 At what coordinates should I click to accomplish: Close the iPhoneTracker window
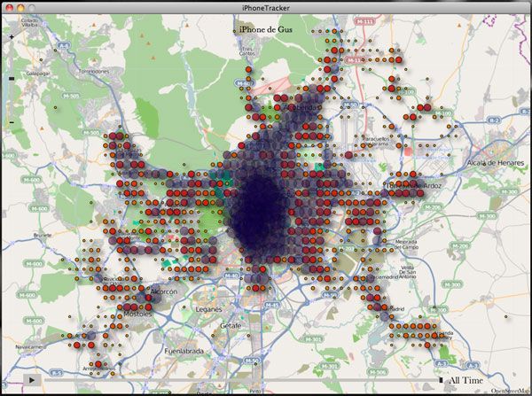click(10, 7)
